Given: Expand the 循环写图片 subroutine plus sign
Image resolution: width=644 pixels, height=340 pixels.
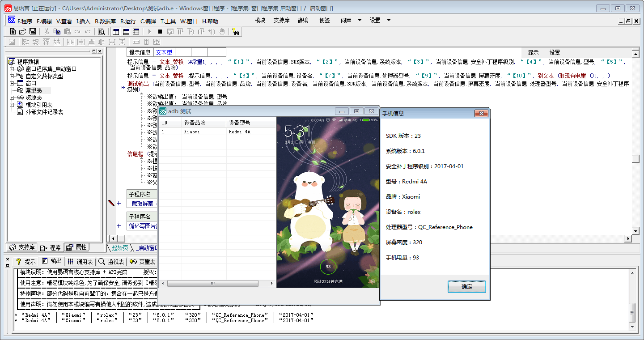Looking at the screenshot, I should (119, 225).
